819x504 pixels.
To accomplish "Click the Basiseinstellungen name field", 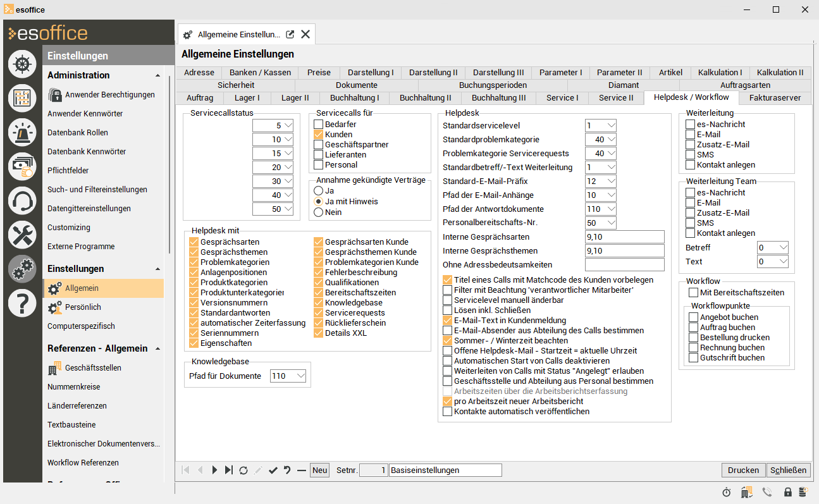I will pyautogui.click(x=445, y=470).
